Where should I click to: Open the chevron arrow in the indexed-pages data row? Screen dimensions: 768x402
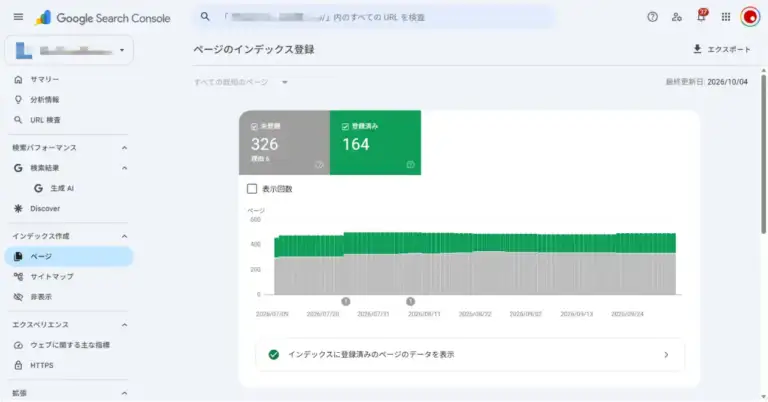tap(666, 355)
